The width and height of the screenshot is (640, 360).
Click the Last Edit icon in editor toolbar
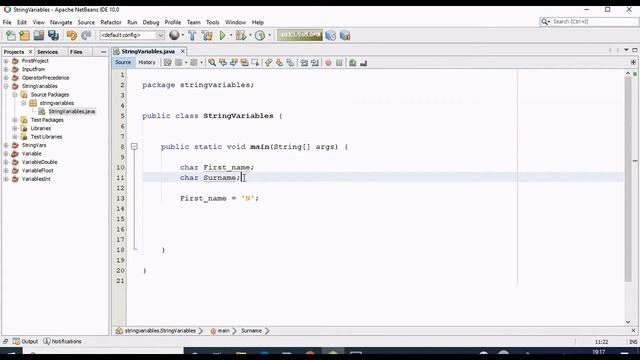167,62
